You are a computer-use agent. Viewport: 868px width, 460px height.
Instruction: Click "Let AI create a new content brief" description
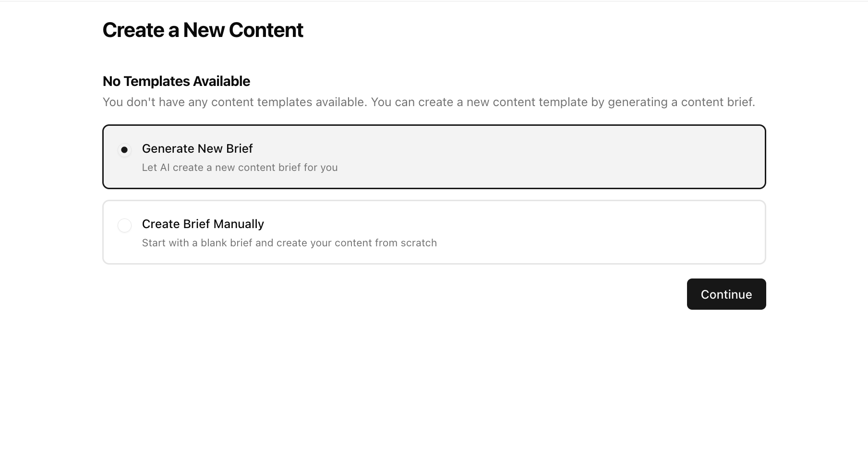click(240, 168)
